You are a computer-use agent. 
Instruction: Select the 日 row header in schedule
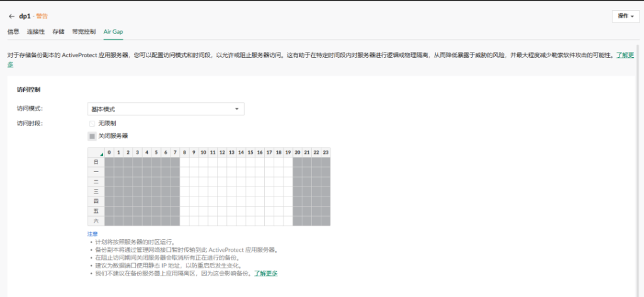click(x=96, y=162)
